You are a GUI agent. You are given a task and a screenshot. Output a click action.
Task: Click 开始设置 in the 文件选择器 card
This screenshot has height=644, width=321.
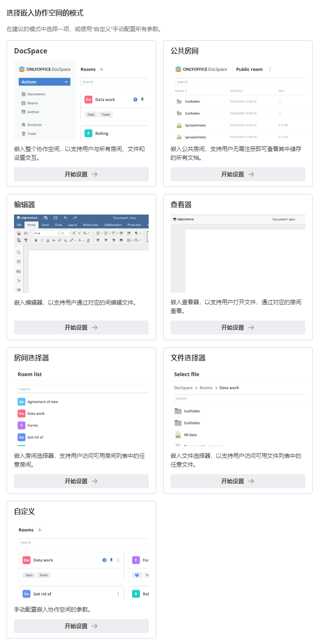[x=238, y=481]
